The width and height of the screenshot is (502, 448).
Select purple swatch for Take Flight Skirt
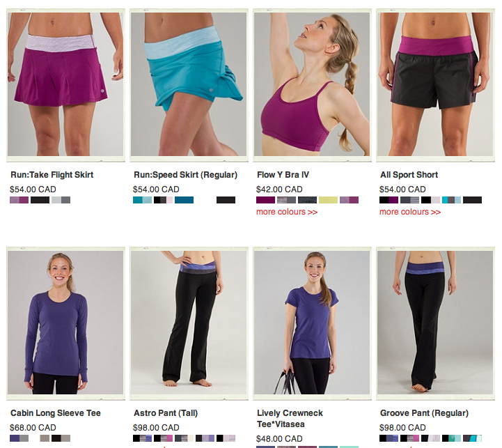click(x=19, y=200)
